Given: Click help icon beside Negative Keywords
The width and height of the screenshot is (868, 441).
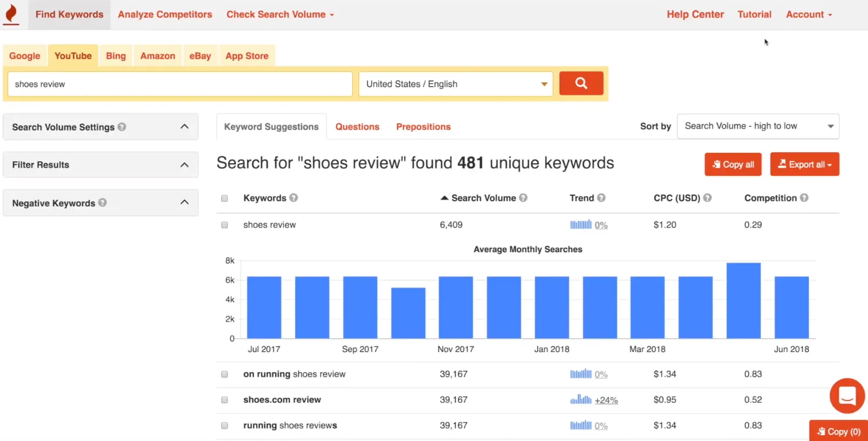Looking at the screenshot, I should 103,203.
